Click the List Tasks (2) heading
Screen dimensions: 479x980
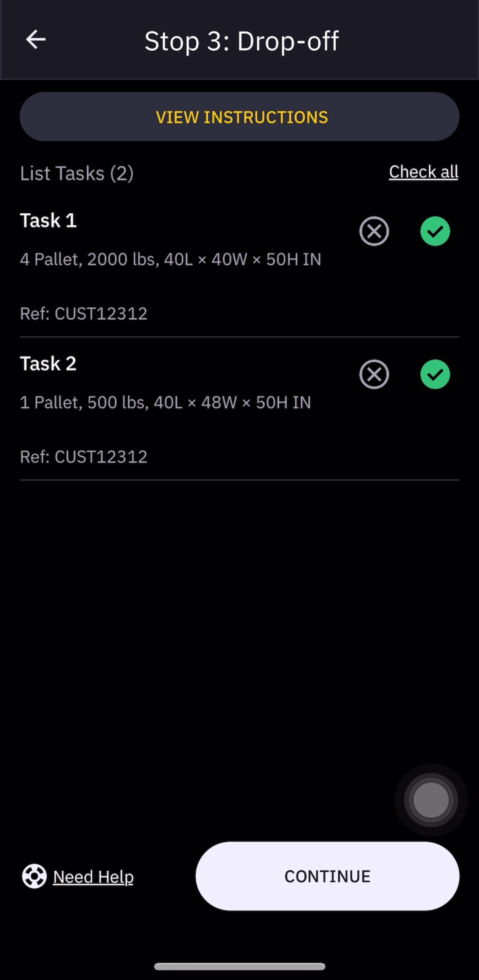(x=77, y=173)
